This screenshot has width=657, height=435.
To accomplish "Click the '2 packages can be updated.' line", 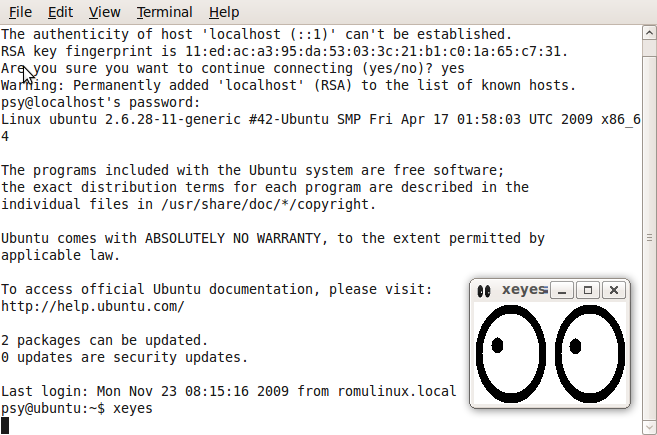I will point(104,340).
